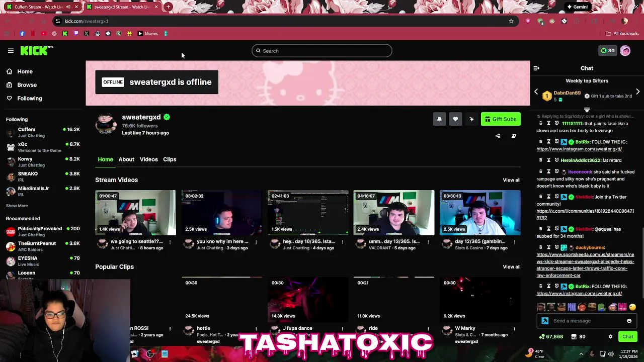This screenshot has height=362, width=644.
Task: Open the notification bell for sweatergxd
Action: point(439,119)
